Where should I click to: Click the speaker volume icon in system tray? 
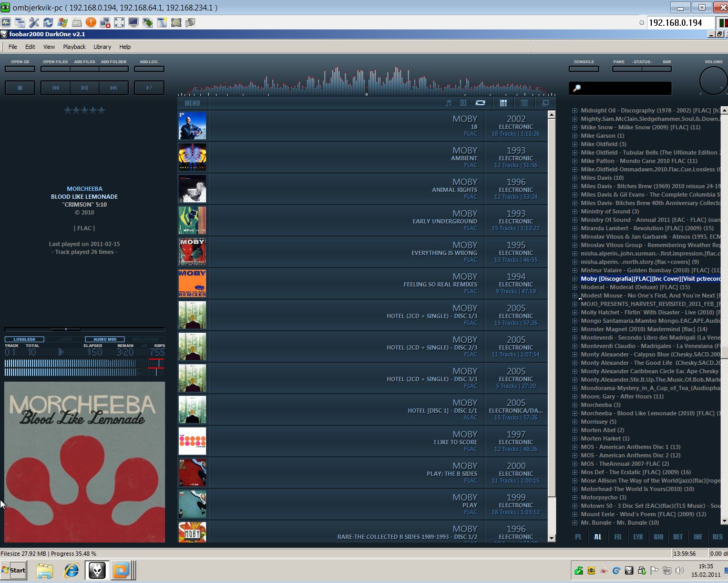680,570
